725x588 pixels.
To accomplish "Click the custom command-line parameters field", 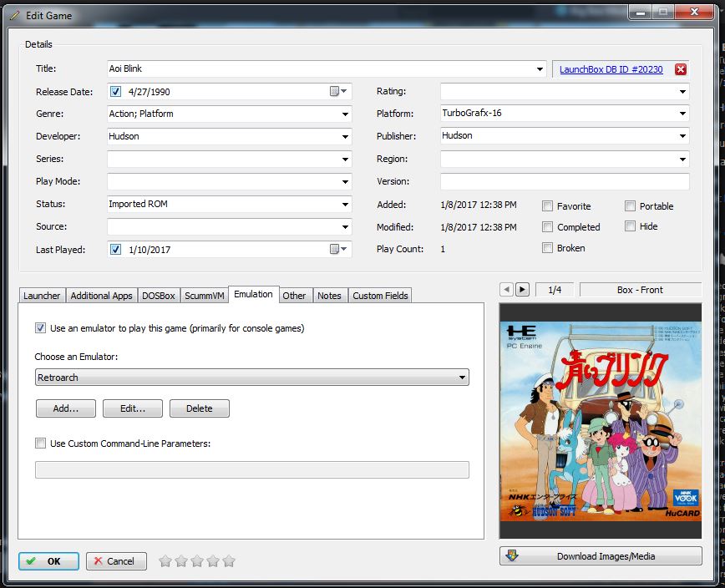I will pyautogui.click(x=252, y=469).
